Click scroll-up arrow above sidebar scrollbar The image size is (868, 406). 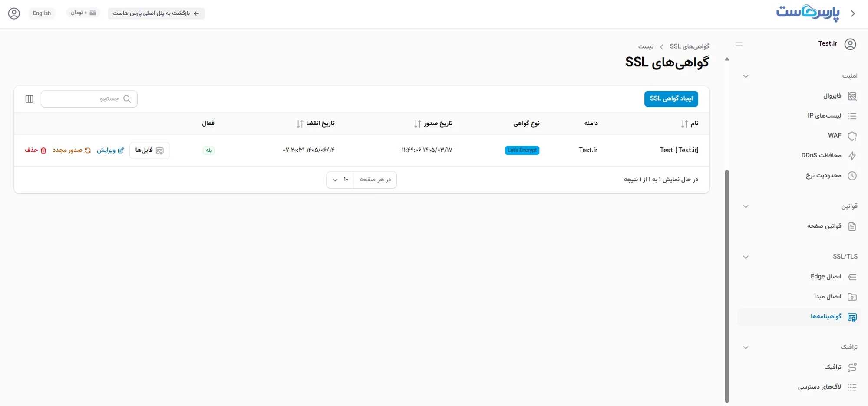click(x=727, y=59)
